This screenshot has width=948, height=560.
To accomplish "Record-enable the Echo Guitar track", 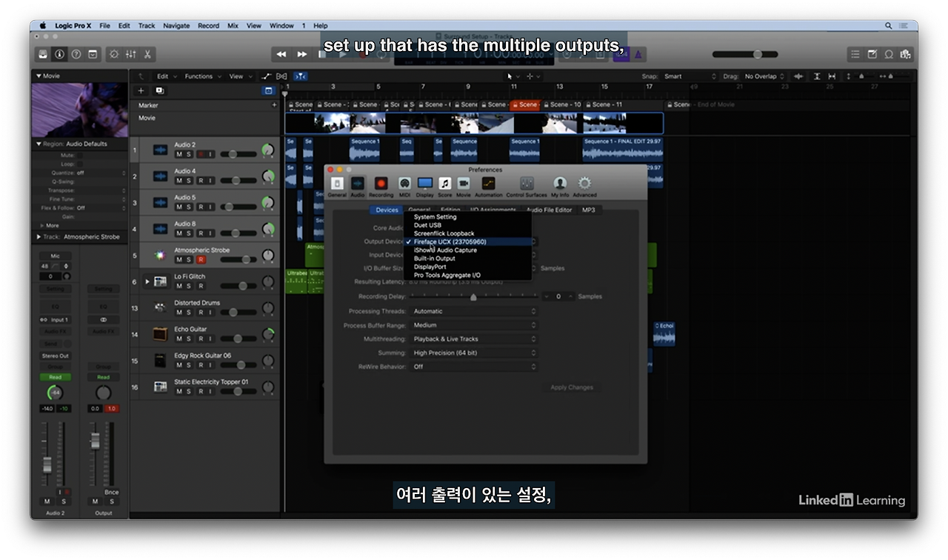I will click(200, 339).
